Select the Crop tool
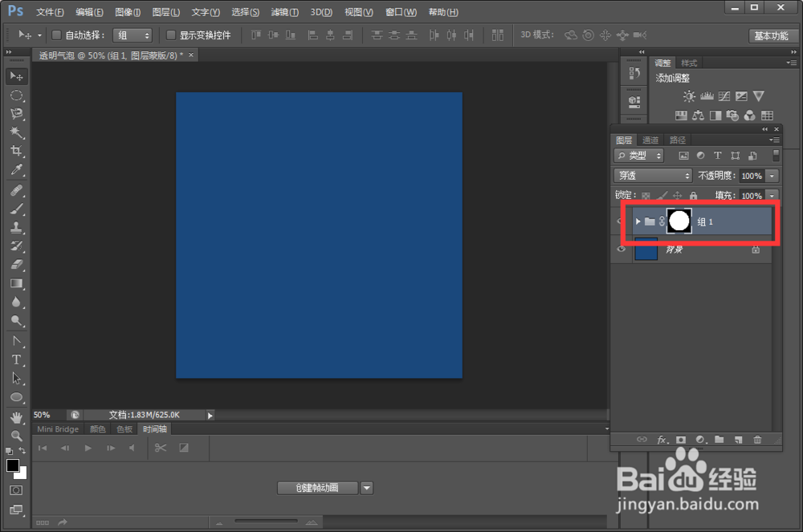The image size is (803, 532). 16,151
